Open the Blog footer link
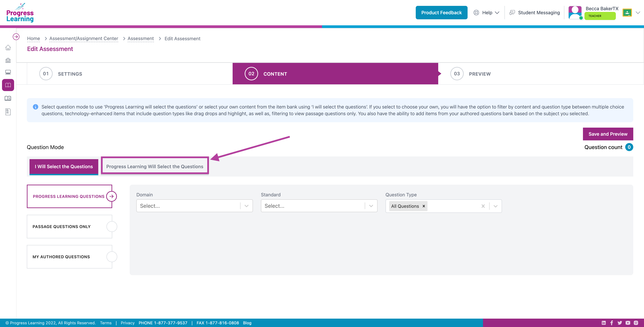The width and height of the screenshot is (644, 327). (x=247, y=323)
